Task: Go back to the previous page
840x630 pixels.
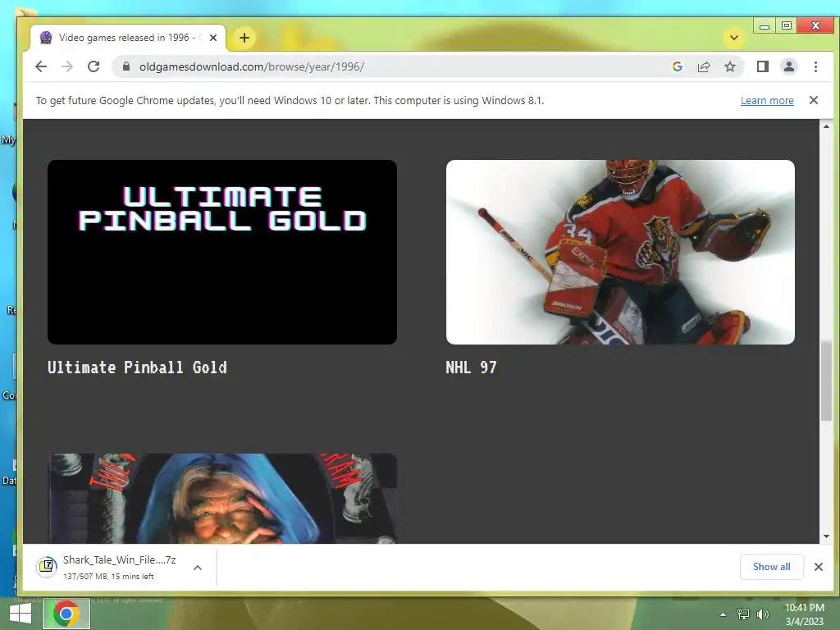Action: click(41, 66)
